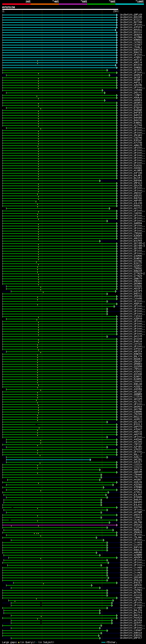This screenshot has height=644, width=146.
Task: Select hit label UniRef100_C1MVR8
Action: click(x=131, y=90)
